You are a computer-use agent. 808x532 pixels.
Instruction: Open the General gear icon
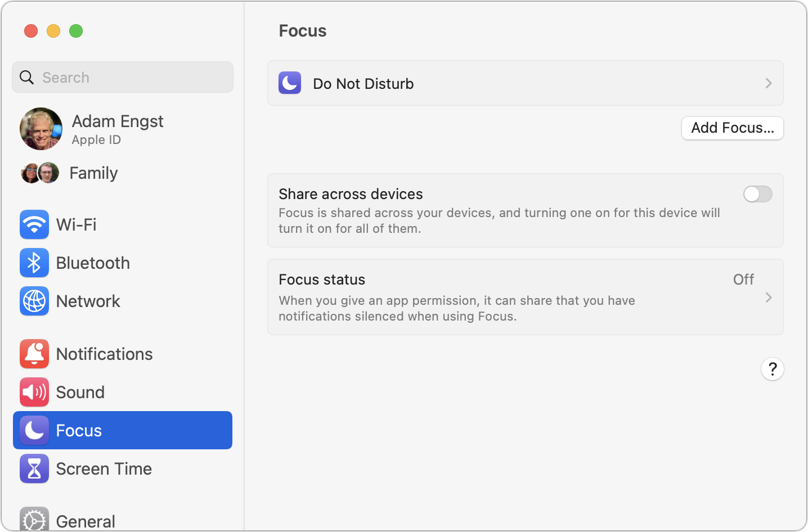[x=34, y=520]
